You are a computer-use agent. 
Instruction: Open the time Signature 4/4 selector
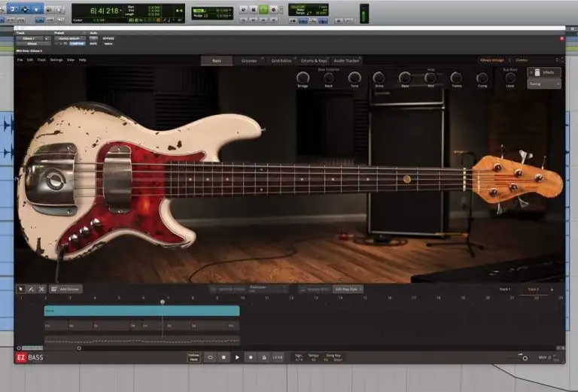click(299, 357)
